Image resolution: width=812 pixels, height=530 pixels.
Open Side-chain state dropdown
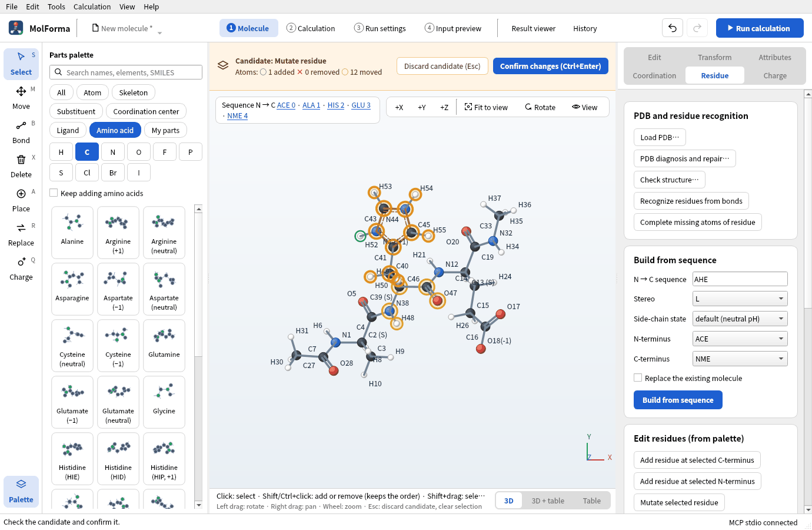pos(740,319)
